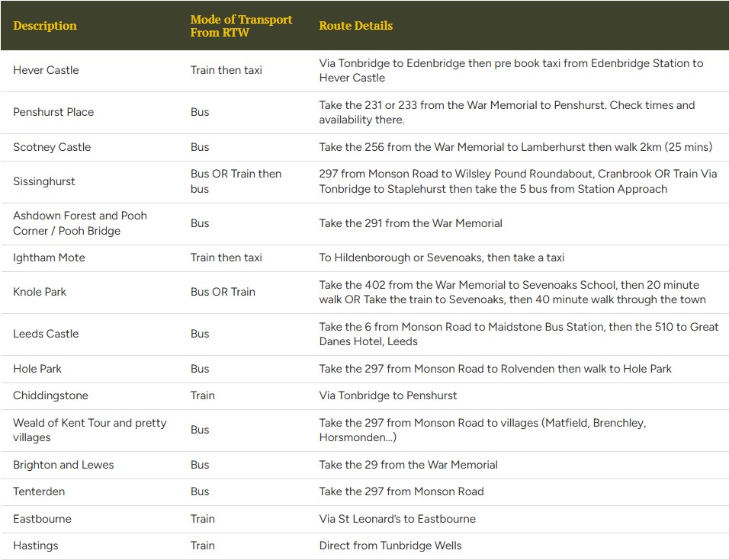Click Ashdown Forest and Pooh Corner entry
This screenshot has width=729, height=560.
tap(79, 222)
